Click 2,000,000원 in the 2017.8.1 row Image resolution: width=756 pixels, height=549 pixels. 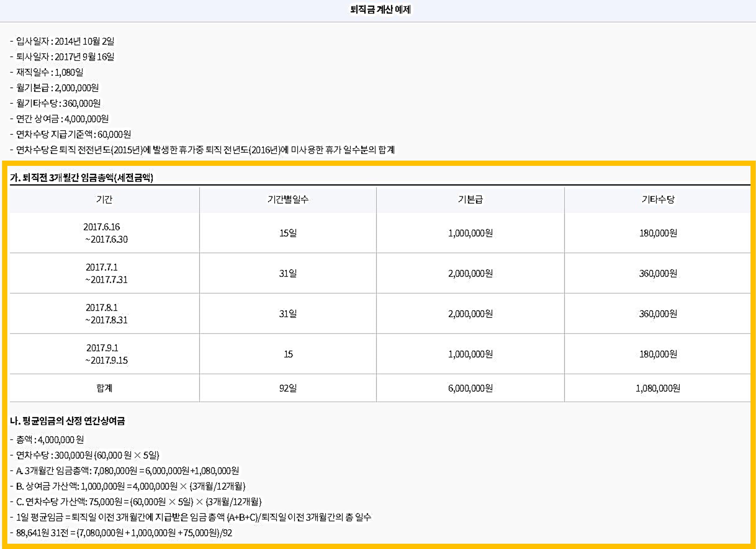(x=470, y=314)
